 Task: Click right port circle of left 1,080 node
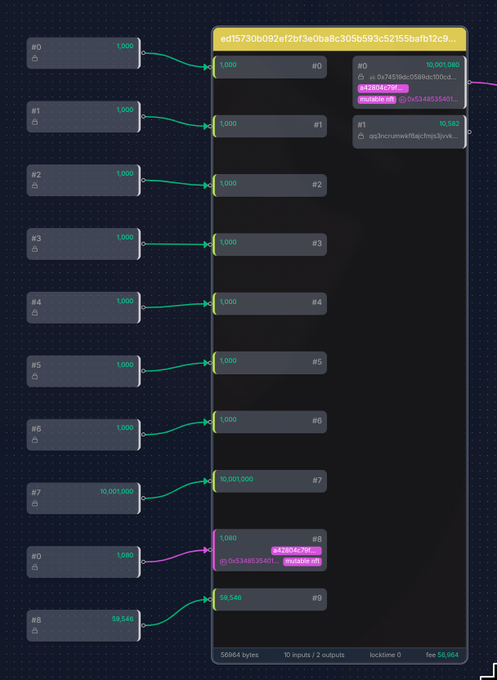[x=144, y=562]
